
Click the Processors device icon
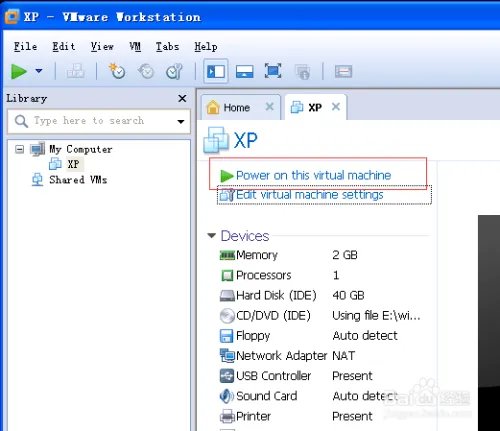coord(227,275)
